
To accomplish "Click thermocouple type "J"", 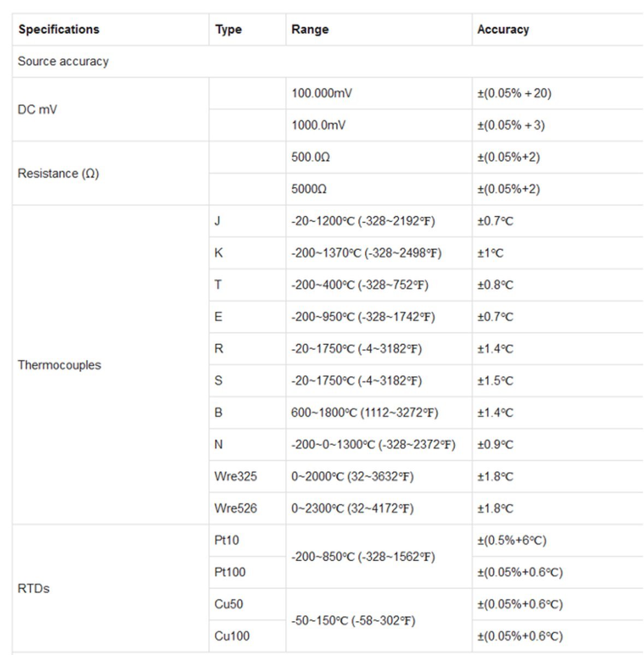I will pos(217,221).
